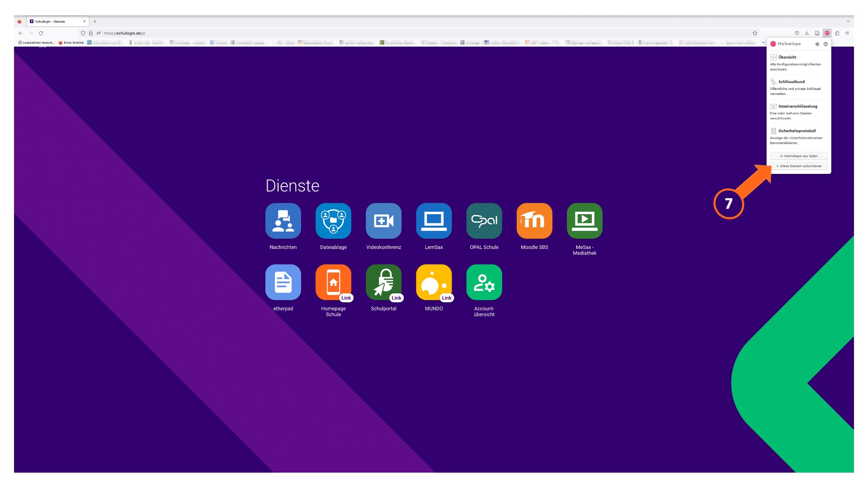Open the Lesezeichen importieren bookmark
The image size is (868, 488).
tap(36, 42)
